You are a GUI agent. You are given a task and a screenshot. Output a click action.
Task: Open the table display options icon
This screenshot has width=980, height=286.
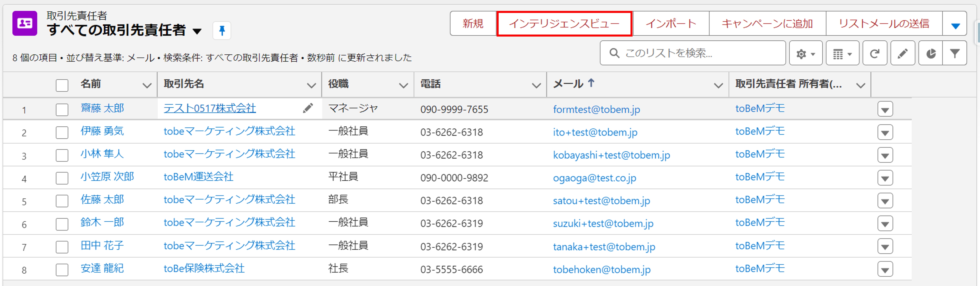(x=842, y=53)
